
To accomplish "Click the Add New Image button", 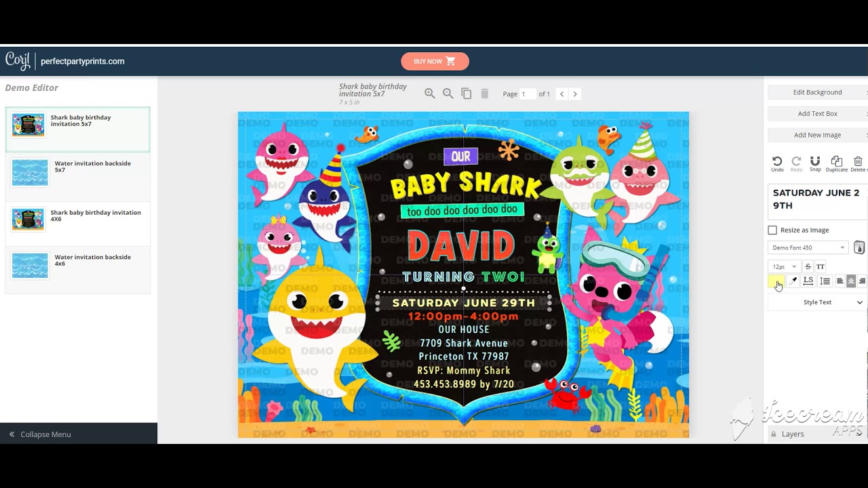I will (x=817, y=135).
